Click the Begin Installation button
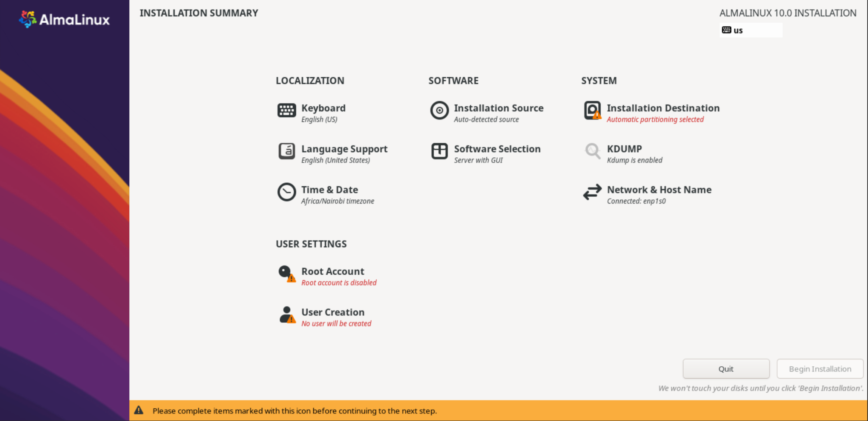The image size is (868, 421). coord(820,368)
